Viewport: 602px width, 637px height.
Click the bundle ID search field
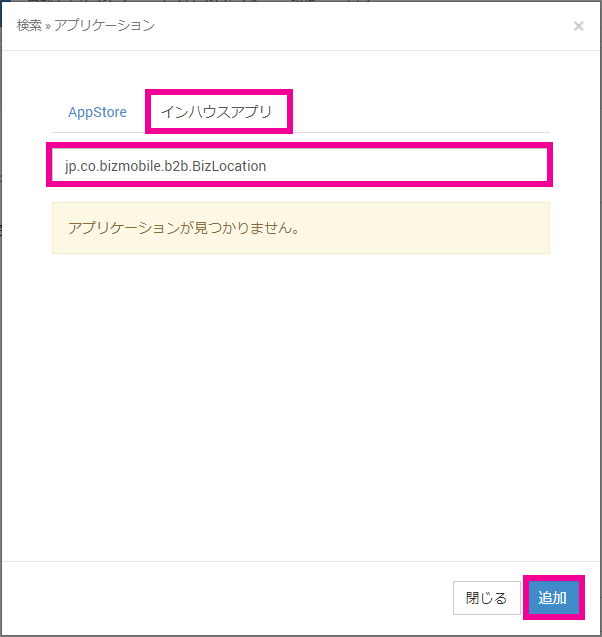click(x=300, y=165)
